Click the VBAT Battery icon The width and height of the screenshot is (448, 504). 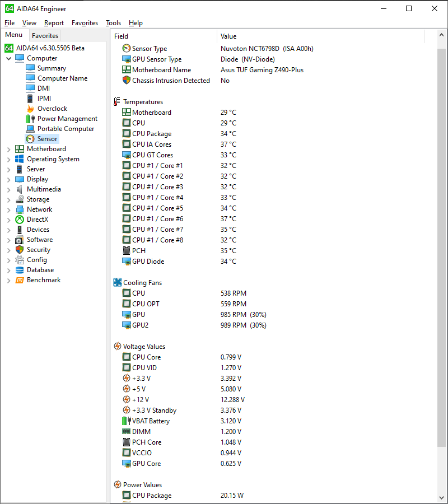(127, 421)
